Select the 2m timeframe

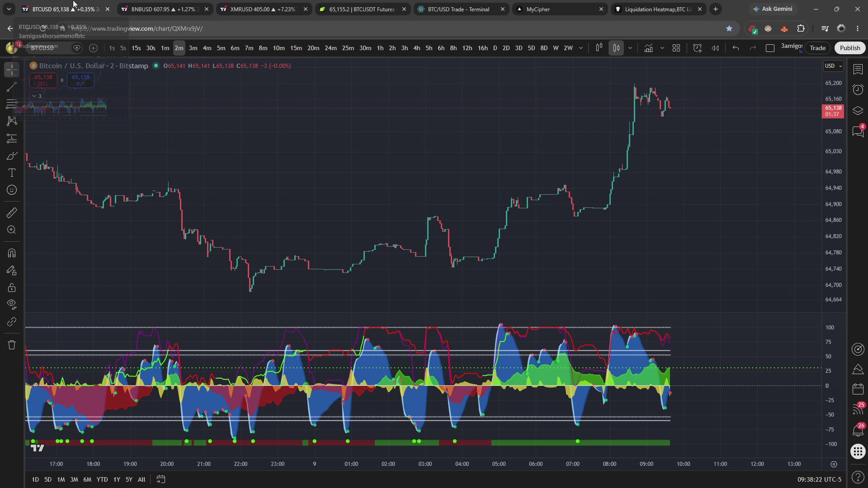click(179, 48)
